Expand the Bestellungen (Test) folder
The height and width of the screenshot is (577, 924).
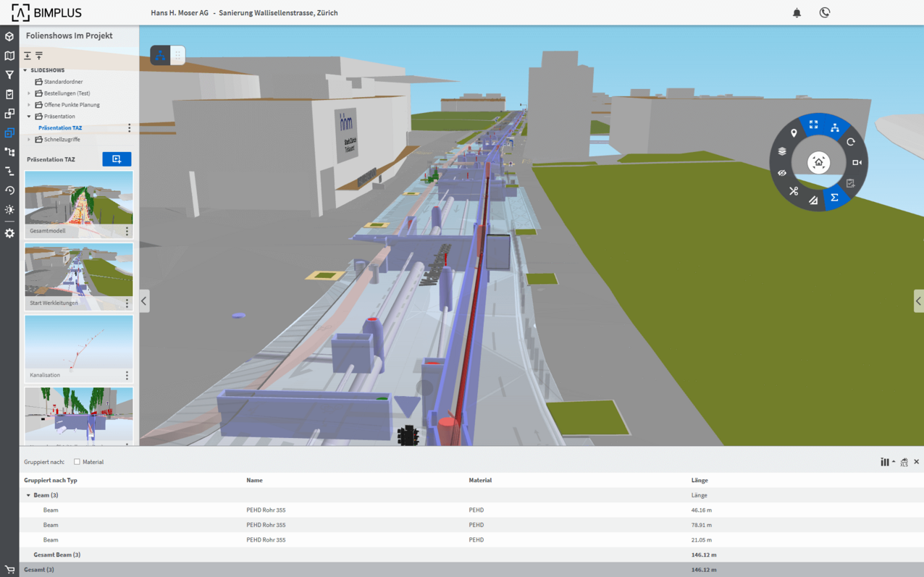(29, 93)
